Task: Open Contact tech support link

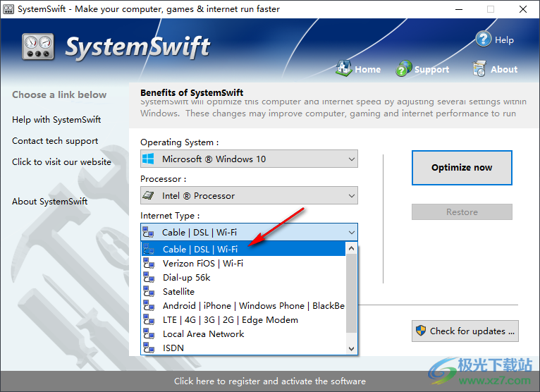Action: coord(55,141)
